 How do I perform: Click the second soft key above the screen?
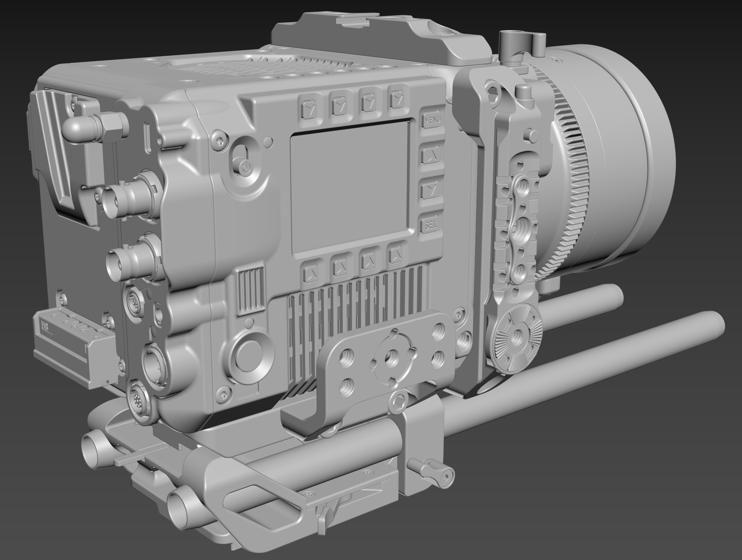[x=339, y=106]
